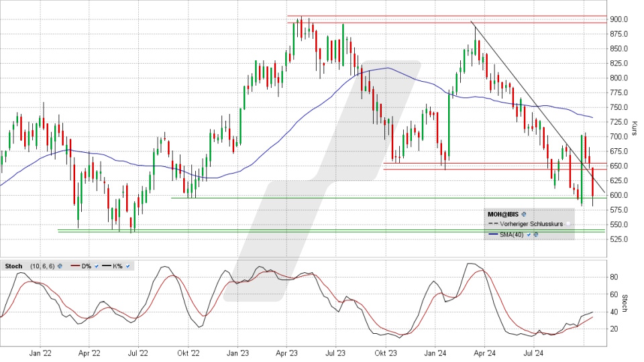644x362 pixels.
Task: Click the 60 level on Stoch axis
Action: coord(614,295)
